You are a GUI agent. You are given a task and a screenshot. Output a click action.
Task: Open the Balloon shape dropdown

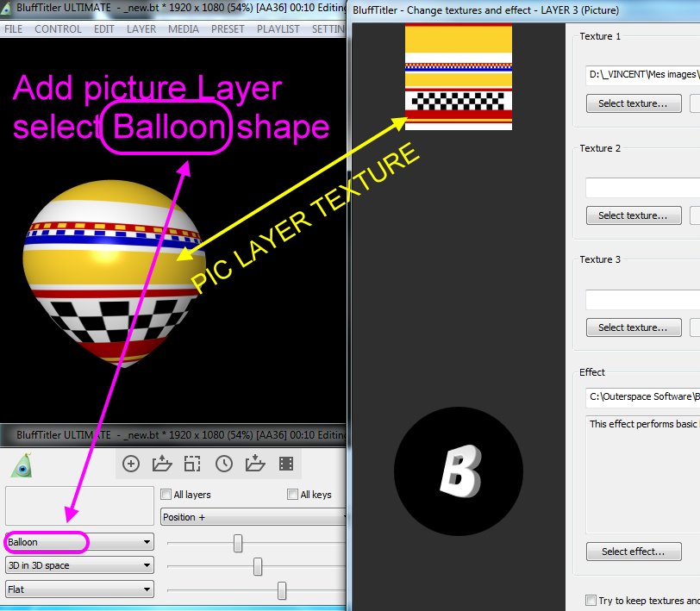click(79, 542)
